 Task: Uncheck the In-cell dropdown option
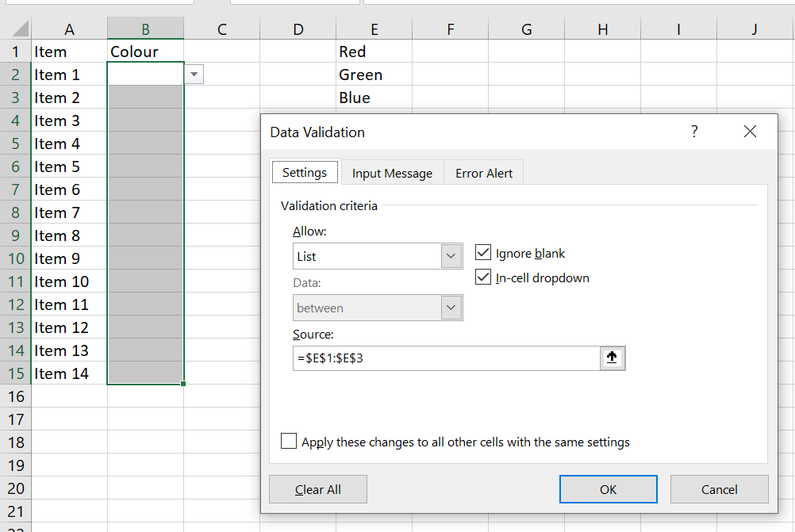(483, 277)
